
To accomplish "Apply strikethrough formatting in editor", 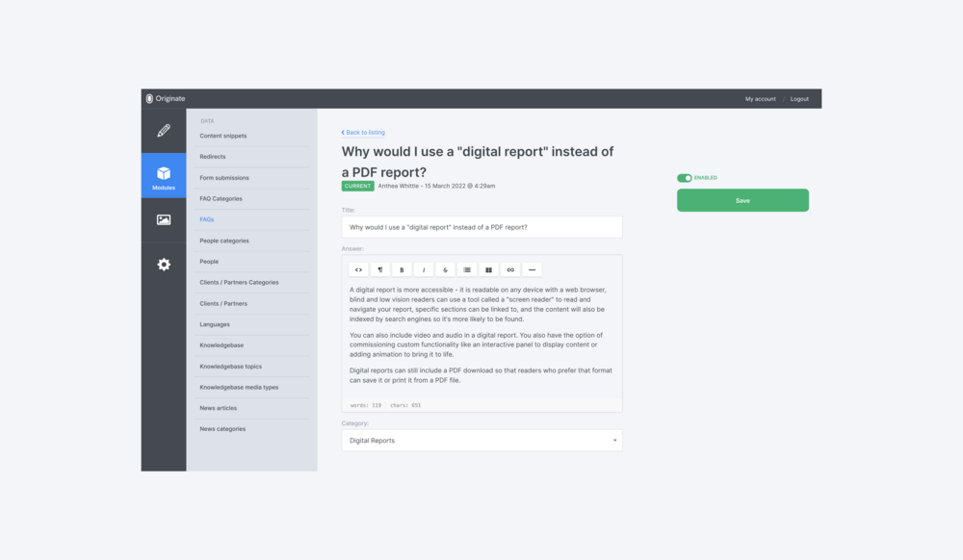I will [445, 269].
